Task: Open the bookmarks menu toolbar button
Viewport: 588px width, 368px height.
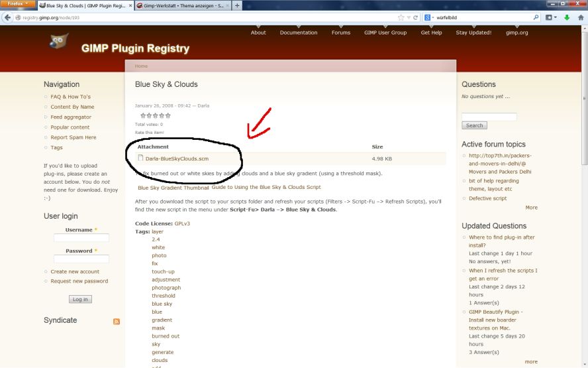Action: coord(551,17)
